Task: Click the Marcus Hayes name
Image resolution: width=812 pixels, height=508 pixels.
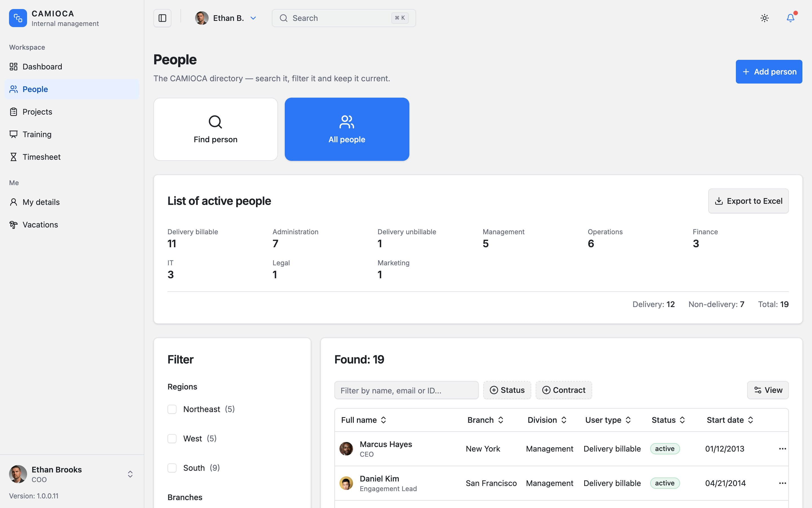Action: click(386, 444)
